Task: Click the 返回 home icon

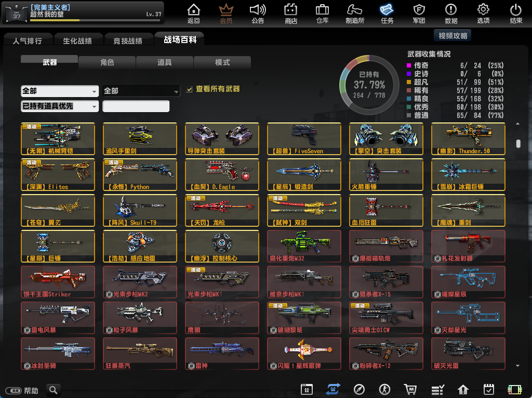Action: tap(194, 10)
